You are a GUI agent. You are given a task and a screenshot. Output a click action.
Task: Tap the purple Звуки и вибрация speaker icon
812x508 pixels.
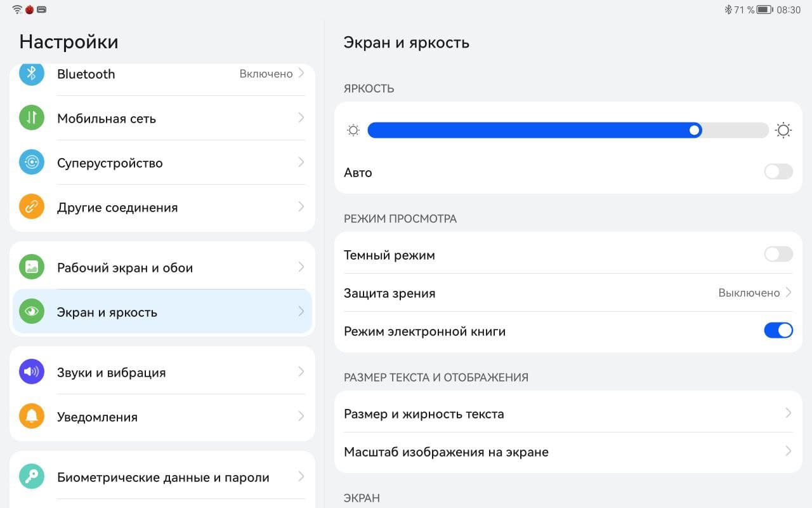click(31, 372)
